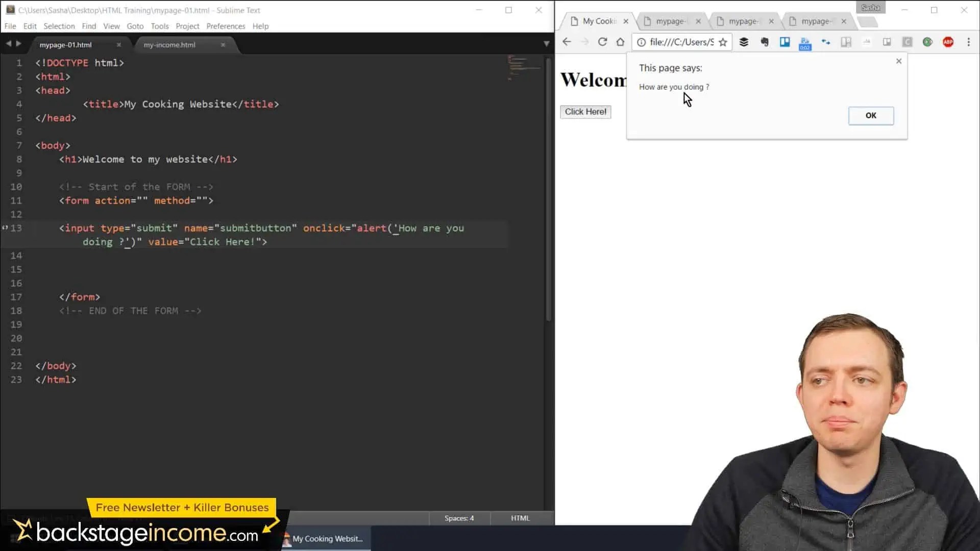Viewport: 980px width, 551px height.
Task: Open the Preferences menu
Action: point(226,26)
